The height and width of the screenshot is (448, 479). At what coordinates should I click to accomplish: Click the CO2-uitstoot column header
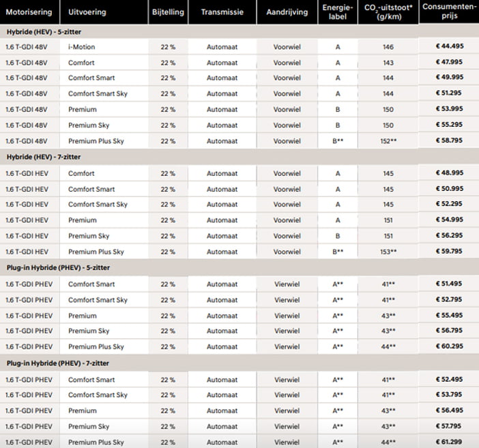[388, 12]
